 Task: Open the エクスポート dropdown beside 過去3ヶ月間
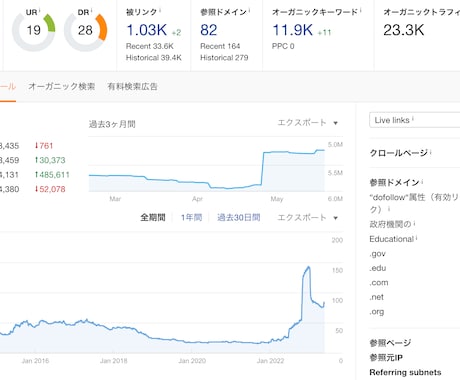coord(308,123)
